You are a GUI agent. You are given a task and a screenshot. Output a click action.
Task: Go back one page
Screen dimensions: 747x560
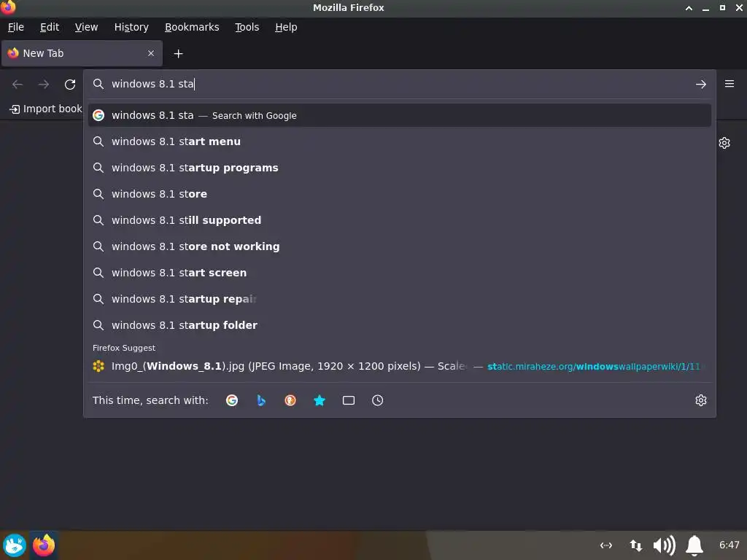[18, 85]
